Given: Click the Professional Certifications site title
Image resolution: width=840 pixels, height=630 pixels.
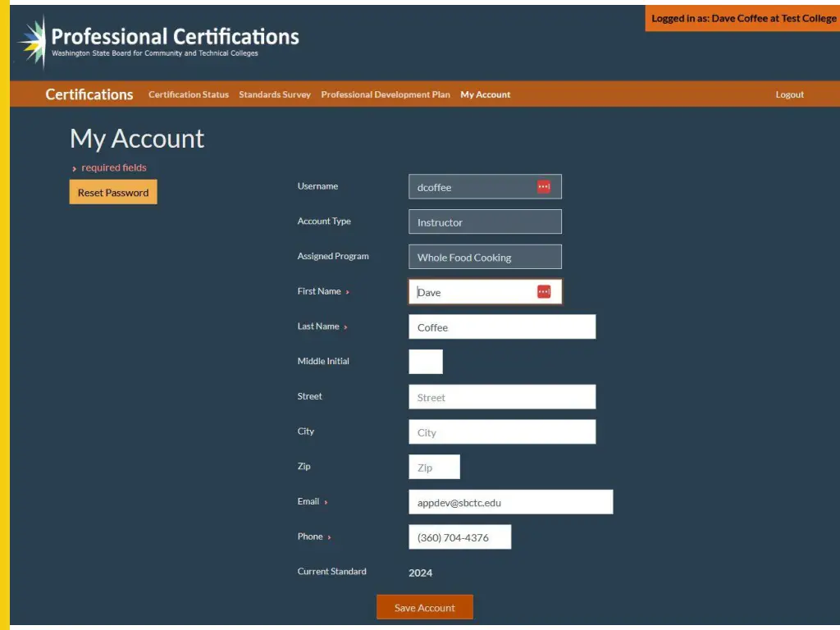Looking at the screenshot, I should [176, 36].
